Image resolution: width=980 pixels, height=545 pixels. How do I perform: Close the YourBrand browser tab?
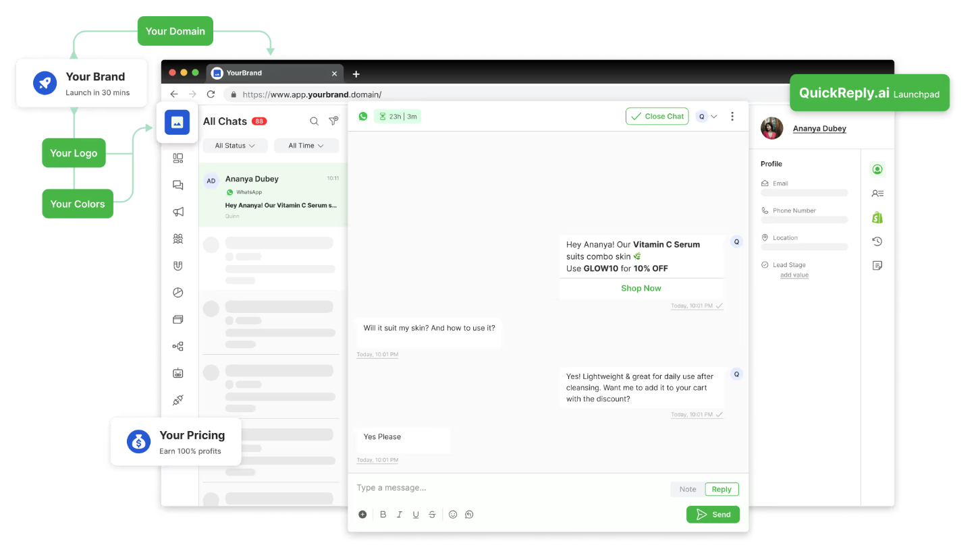coord(334,74)
